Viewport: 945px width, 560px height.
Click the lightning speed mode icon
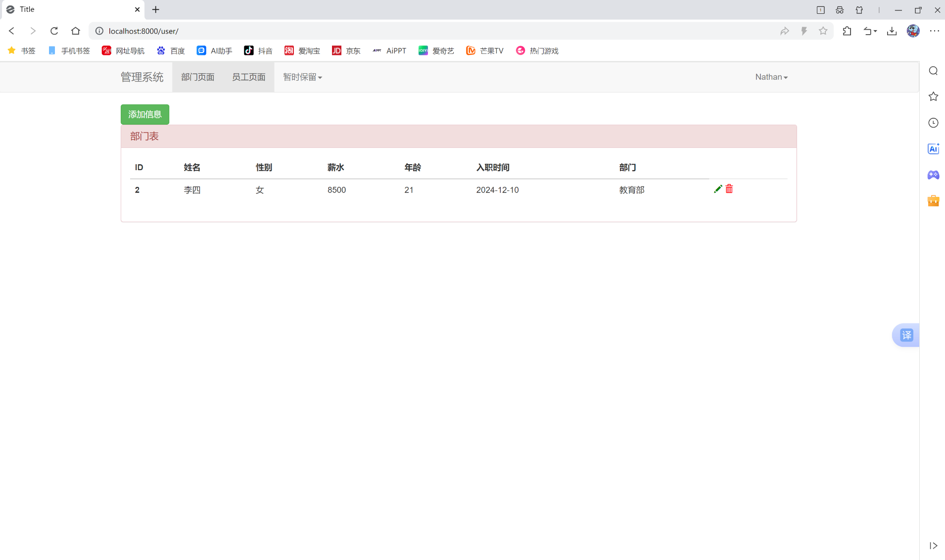point(804,31)
